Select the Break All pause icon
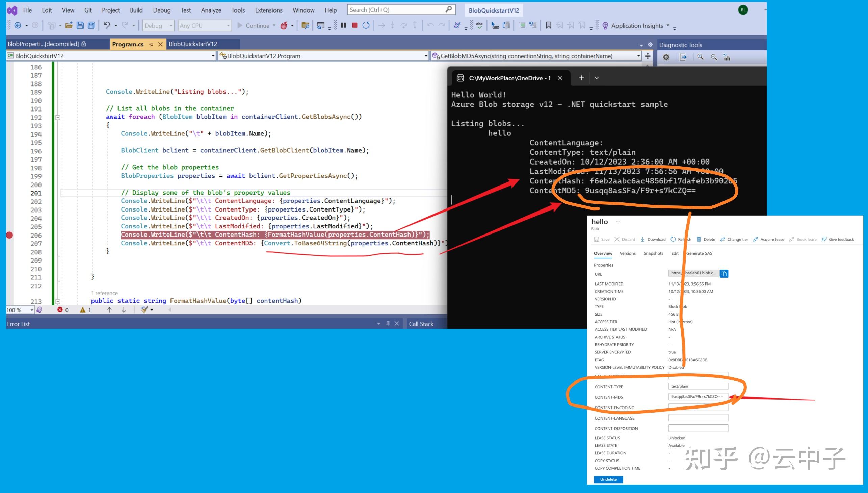This screenshot has width=868, height=493. point(343,25)
